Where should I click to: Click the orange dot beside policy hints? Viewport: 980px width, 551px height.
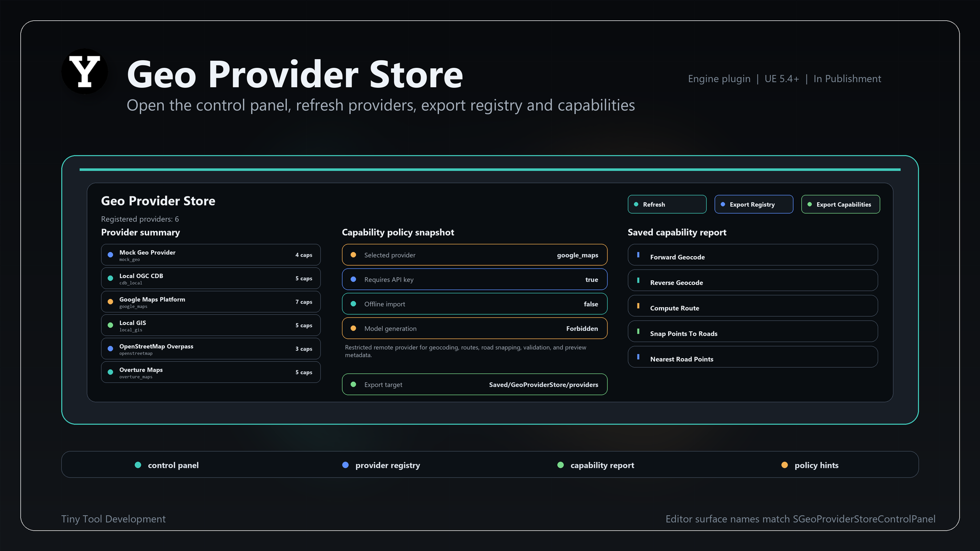click(785, 465)
